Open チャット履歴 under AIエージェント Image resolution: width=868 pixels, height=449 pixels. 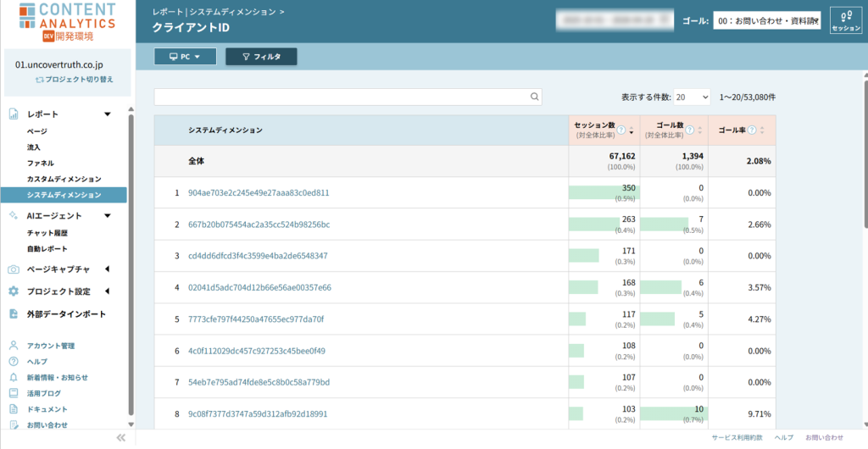tap(47, 233)
